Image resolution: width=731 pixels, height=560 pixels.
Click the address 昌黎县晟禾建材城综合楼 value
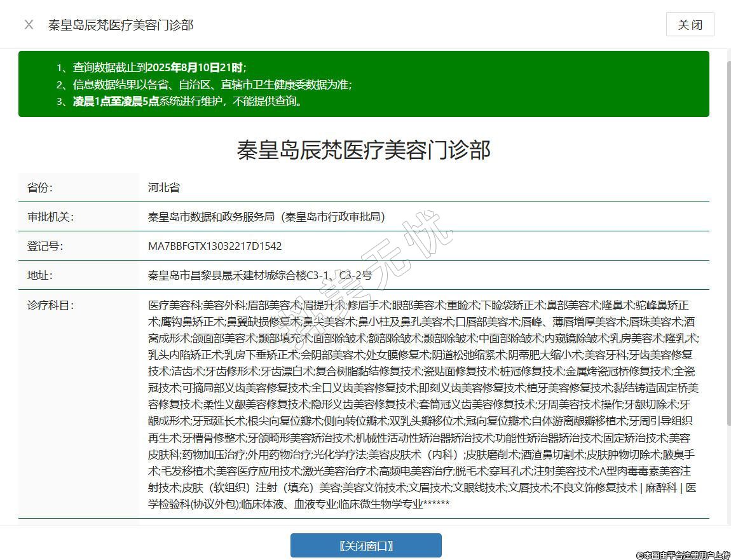coord(260,275)
